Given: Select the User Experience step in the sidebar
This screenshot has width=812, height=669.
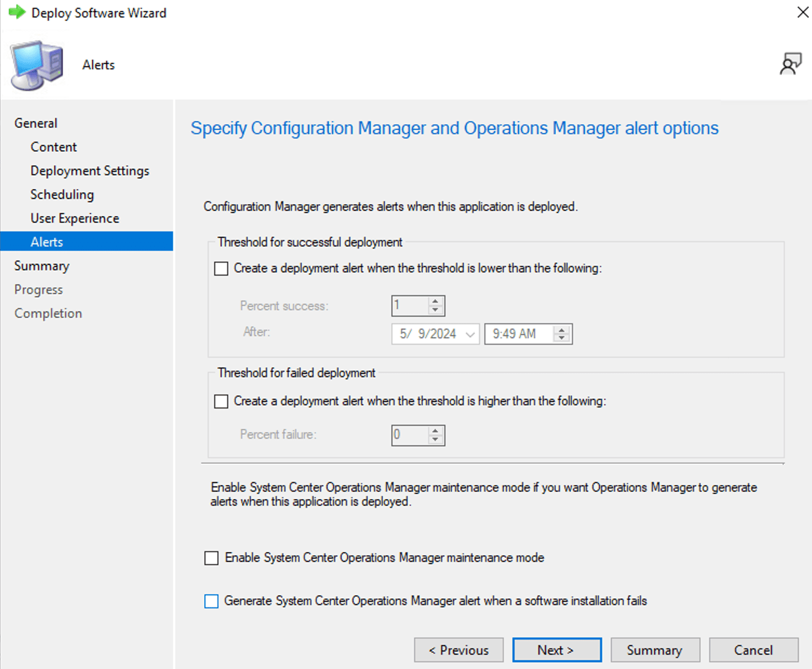Looking at the screenshot, I should pos(74,218).
